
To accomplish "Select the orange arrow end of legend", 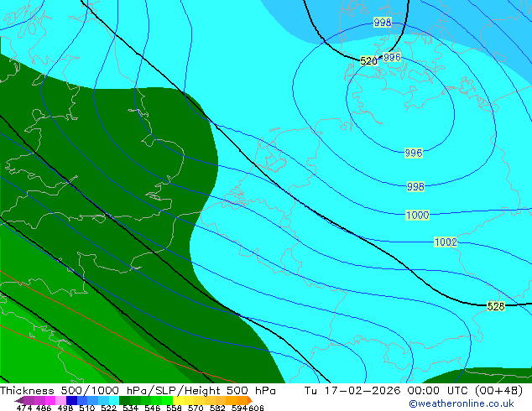I will [250, 400].
